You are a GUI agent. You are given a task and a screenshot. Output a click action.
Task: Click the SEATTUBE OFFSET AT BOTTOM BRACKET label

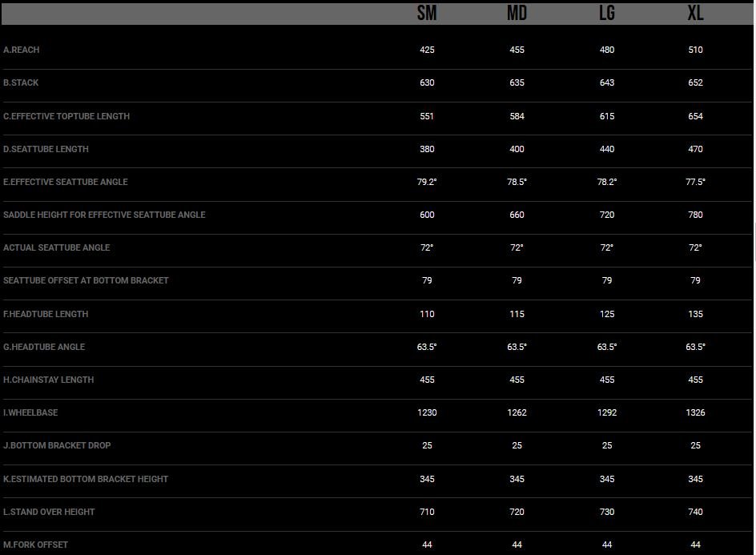[86, 280]
